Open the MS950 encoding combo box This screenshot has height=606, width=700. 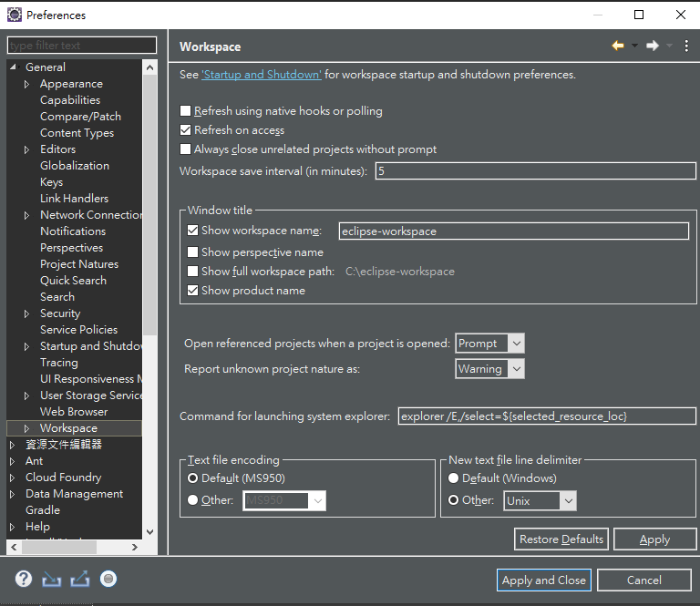tap(284, 500)
